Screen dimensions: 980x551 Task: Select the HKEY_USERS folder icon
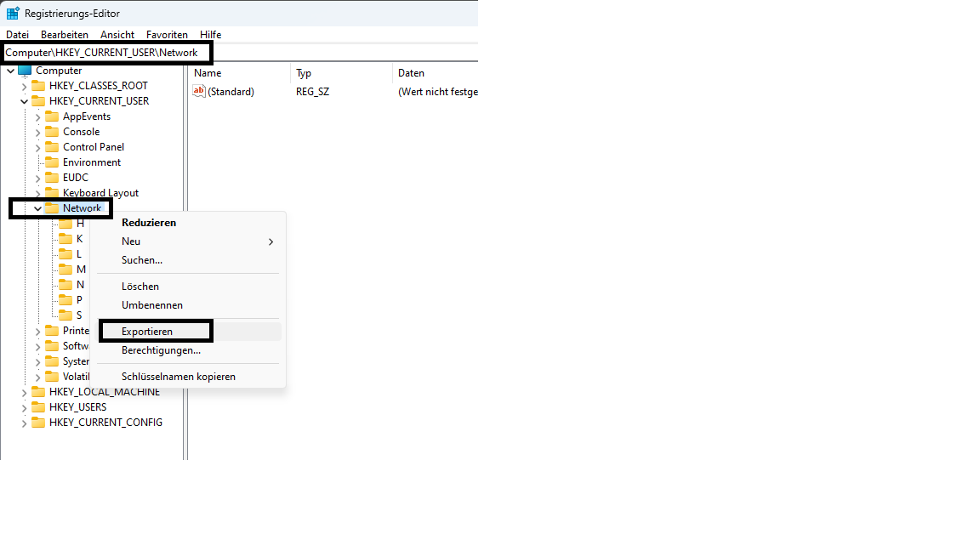tap(38, 407)
